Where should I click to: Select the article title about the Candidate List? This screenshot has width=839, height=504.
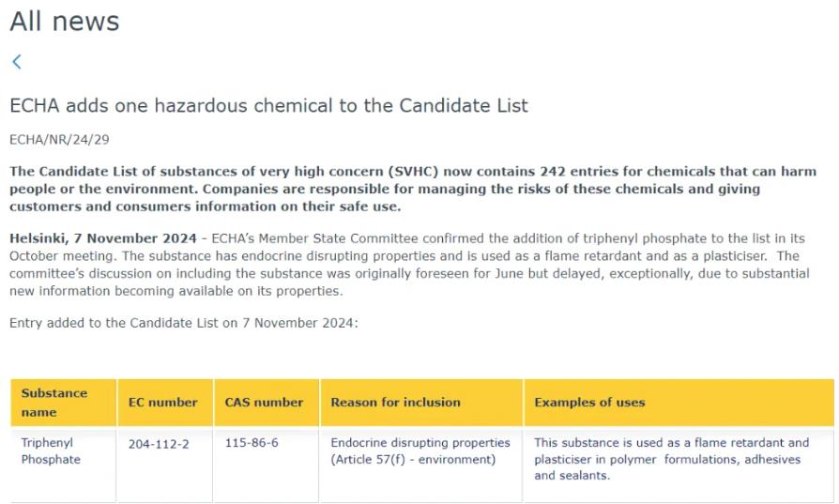tap(268, 106)
